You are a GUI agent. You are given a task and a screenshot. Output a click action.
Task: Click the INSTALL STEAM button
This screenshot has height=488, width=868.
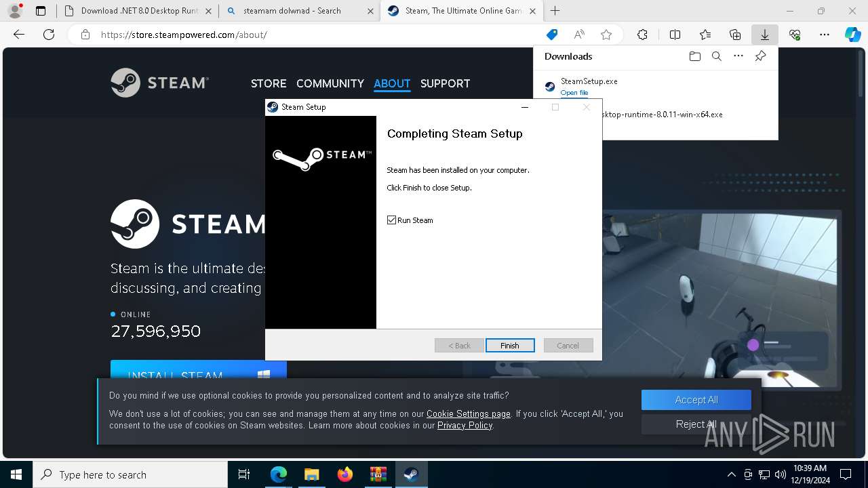[199, 369]
